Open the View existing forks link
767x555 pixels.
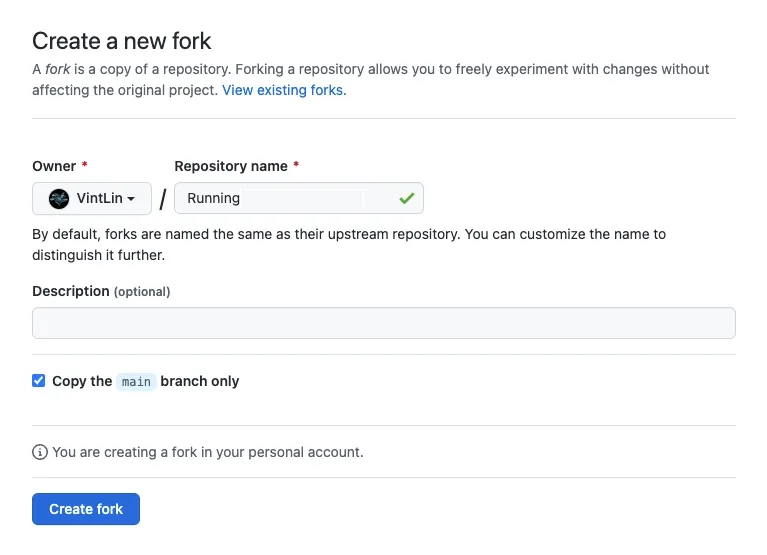click(284, 90)
